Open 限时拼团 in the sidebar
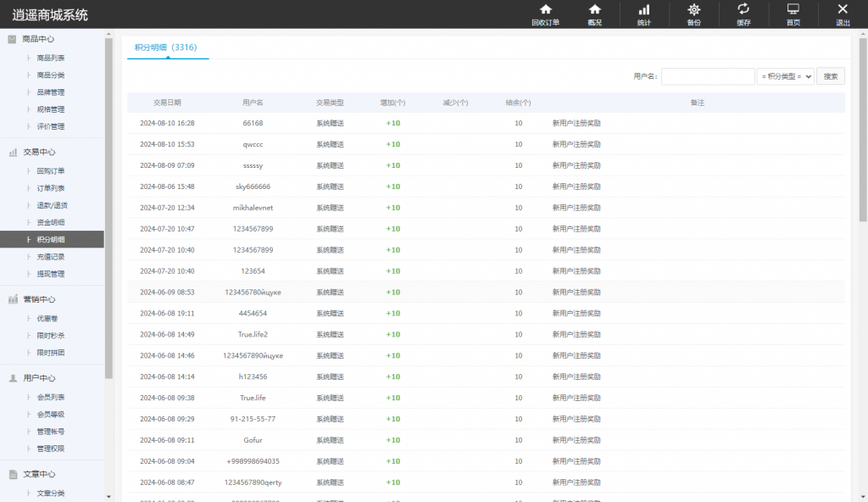This screenshot has width=868, height=502. (x=51, y=353)
